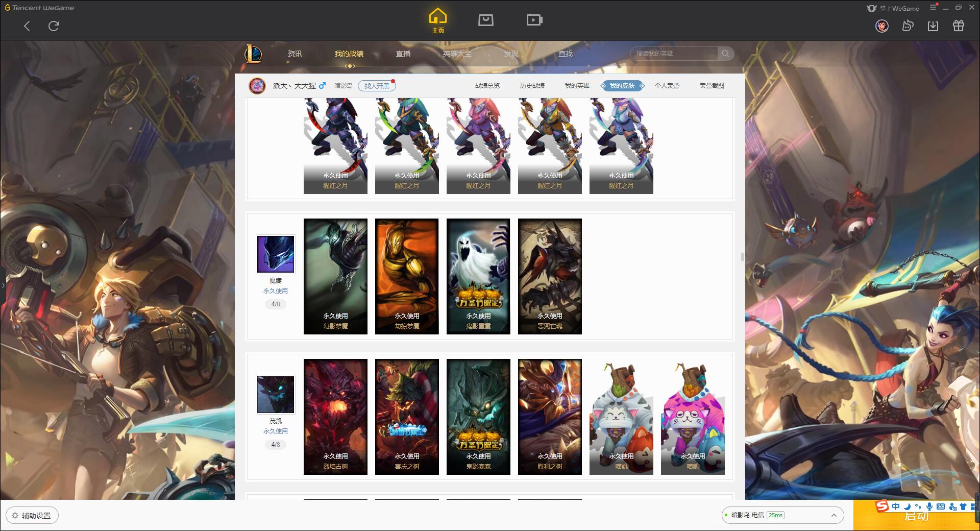Click the gear icon in 辅助设置

tap(15, 516)
